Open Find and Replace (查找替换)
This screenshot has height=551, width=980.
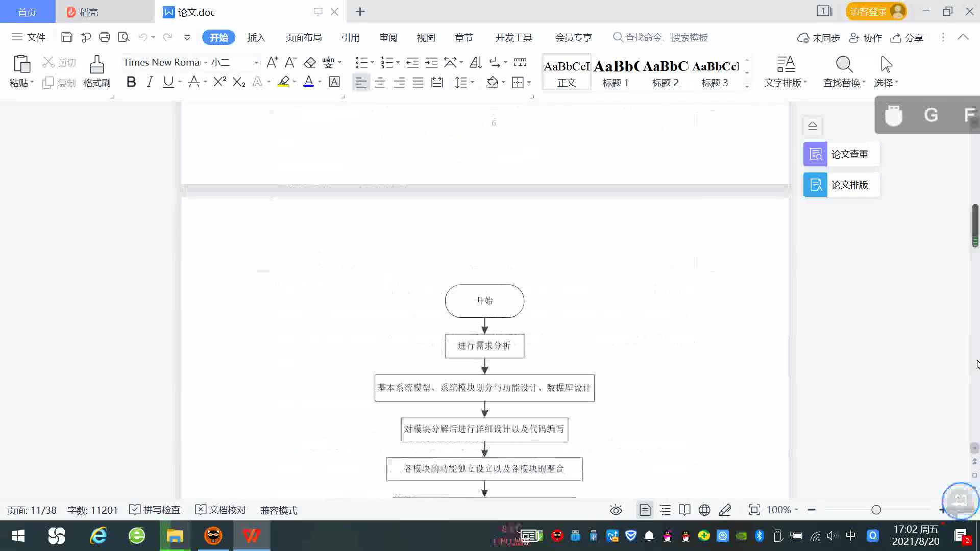point(844,70)
